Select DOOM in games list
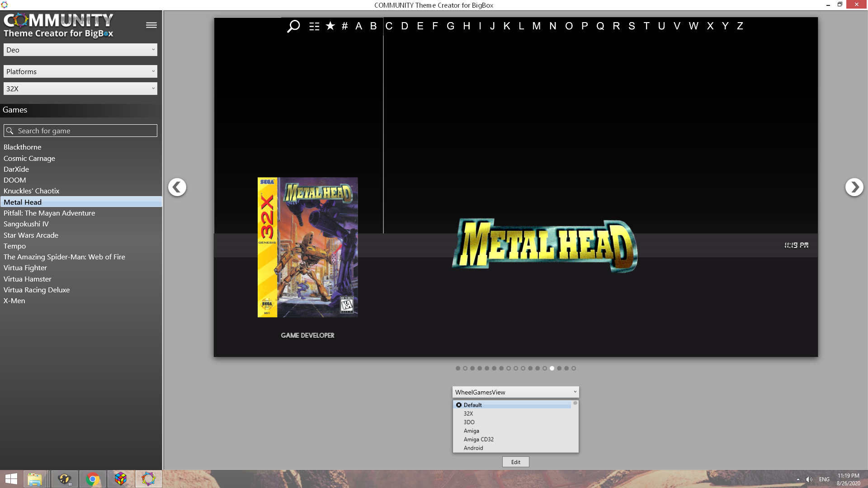Viewport: 868px width, 488px height. [x=81, y=180]
